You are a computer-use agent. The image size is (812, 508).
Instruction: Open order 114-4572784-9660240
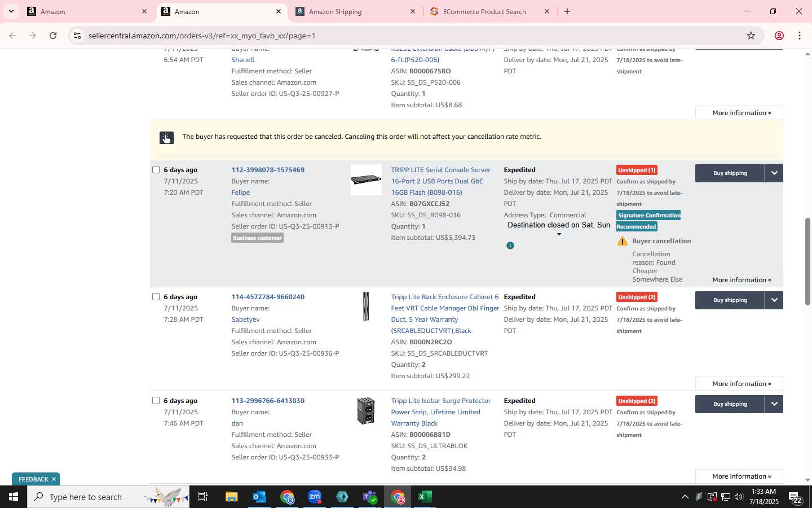pyautogui.click(x=268, y=297)
